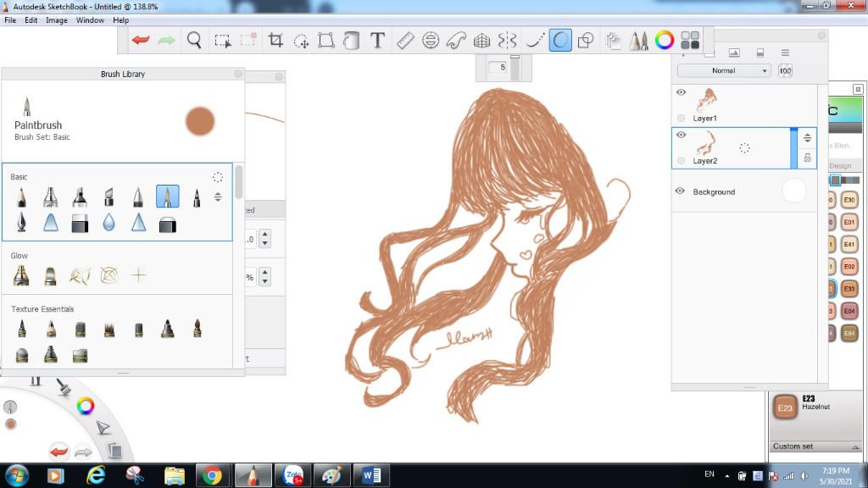Click the red Undo arrow in the toolbar

(141, 40)
